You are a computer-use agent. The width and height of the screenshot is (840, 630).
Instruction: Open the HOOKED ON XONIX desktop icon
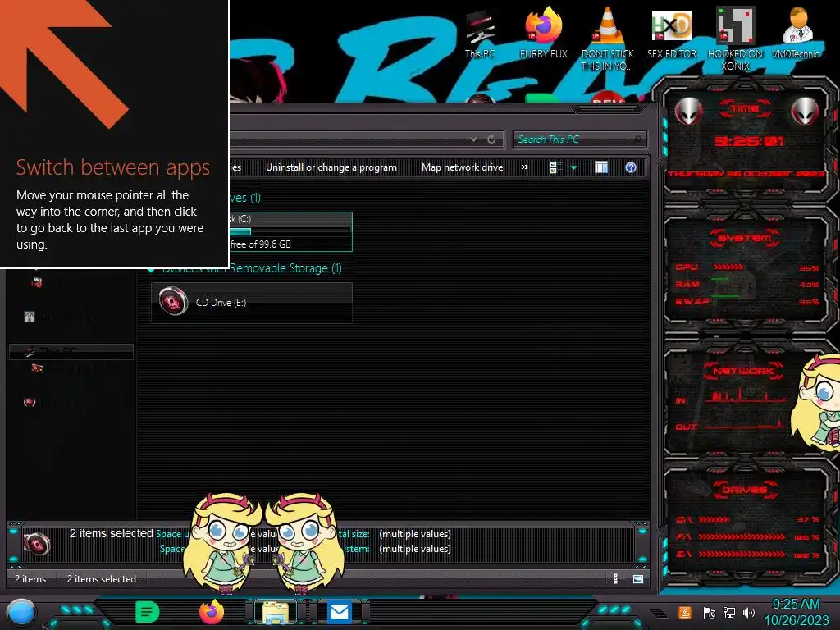735,39
